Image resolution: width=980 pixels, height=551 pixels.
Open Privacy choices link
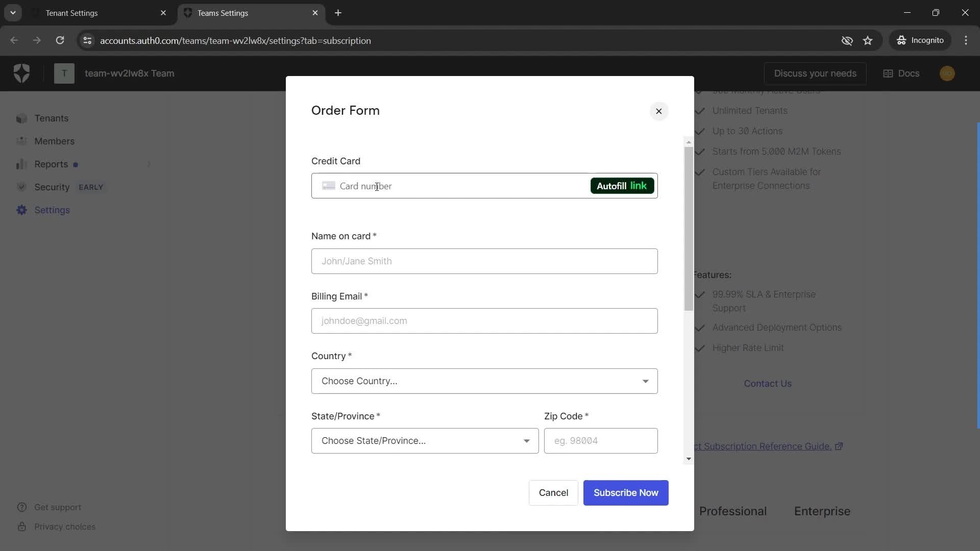tap(65, 527)
